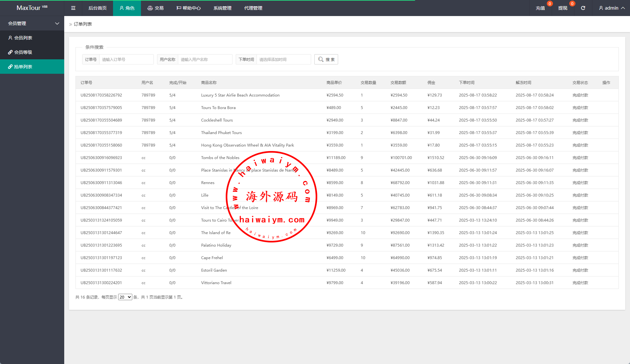Open the 下单时间 date picker field

pyautogui.click(x=284, y=59)
